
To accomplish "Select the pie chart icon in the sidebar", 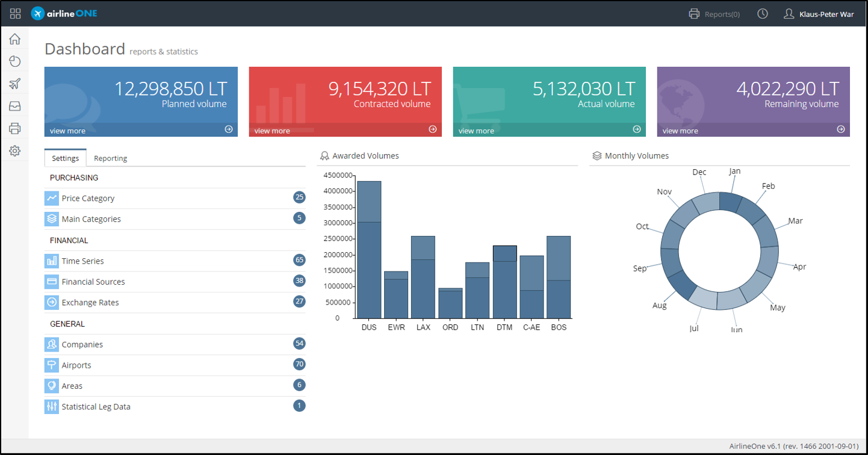I will [x=14, y=61].
